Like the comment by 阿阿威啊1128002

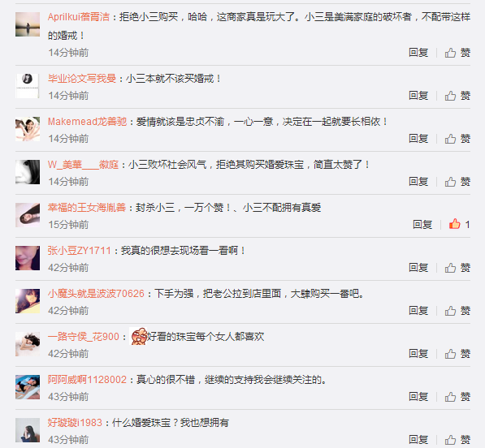click(x=457, y=396)
